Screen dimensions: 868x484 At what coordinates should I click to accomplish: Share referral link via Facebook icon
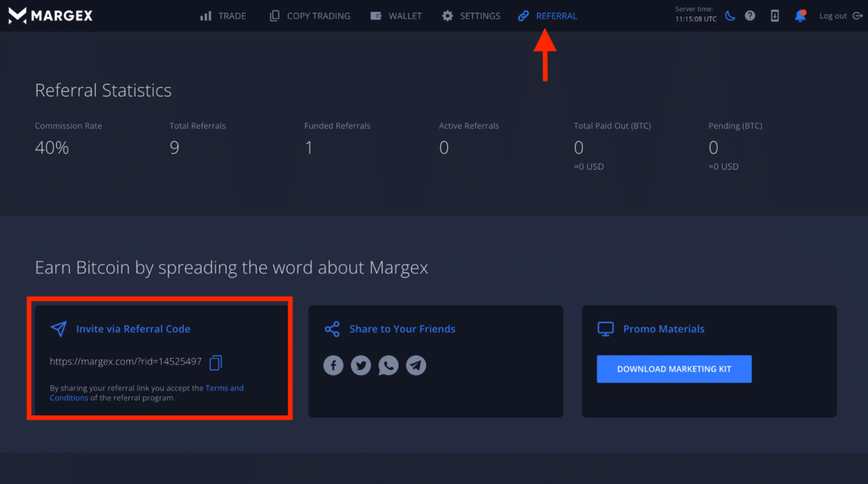coord(333,365)
